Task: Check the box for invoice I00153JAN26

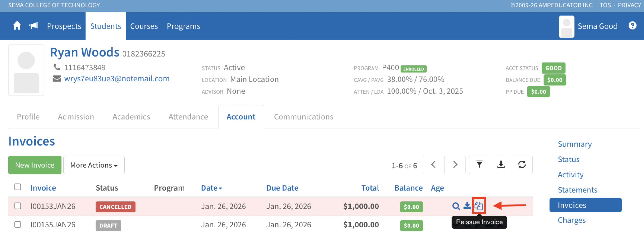Action: click(18, 206)
